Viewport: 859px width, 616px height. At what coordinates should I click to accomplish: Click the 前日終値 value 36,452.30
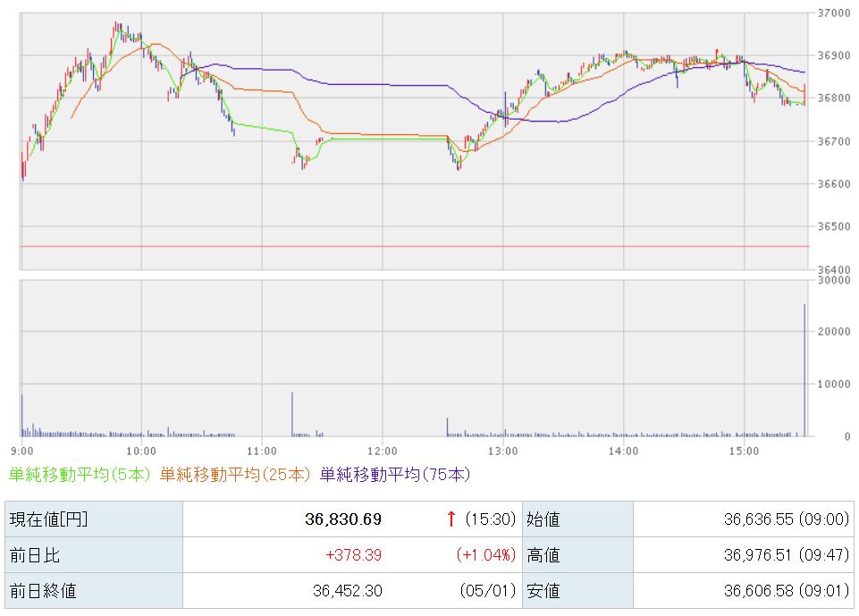point(348,591)
